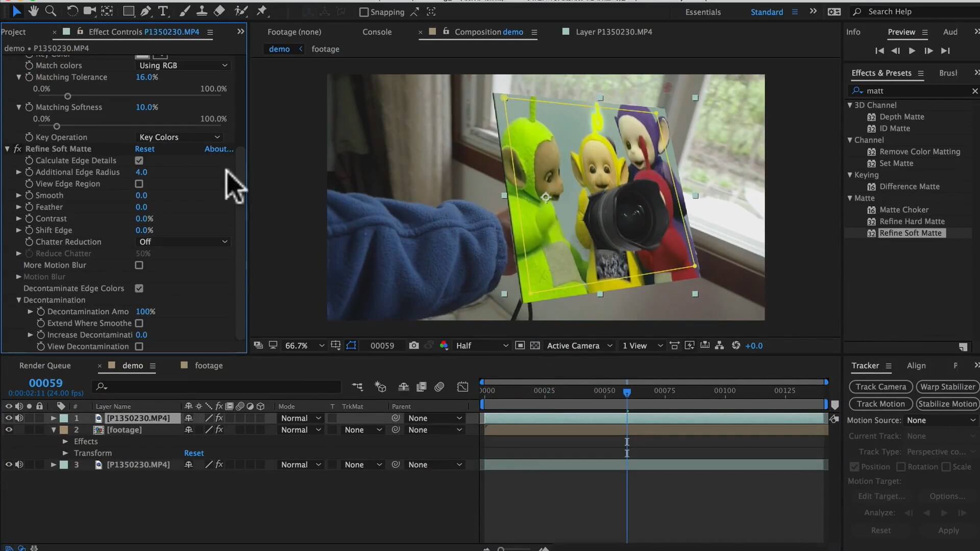The image size is (980, 551).
Task: Select the Clone Stamp tool
Action: [x=202, y=11]
